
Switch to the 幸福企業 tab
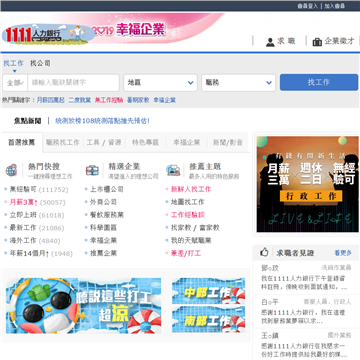tap(186, 142)
